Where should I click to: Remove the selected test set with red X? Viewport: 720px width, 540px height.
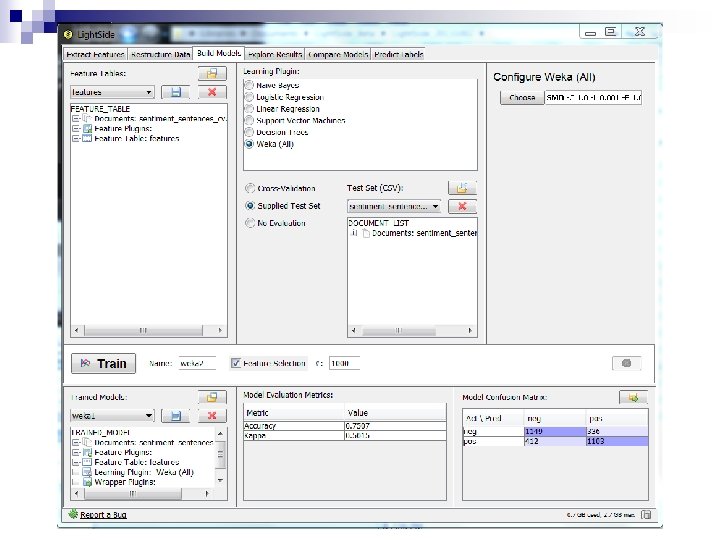[x=462, y=206]
